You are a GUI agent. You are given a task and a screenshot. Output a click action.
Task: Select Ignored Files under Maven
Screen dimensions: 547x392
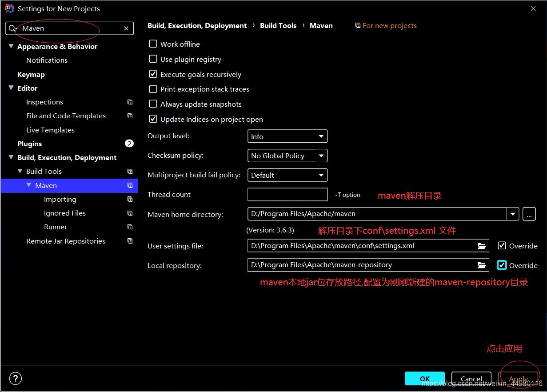coord(65,213)
